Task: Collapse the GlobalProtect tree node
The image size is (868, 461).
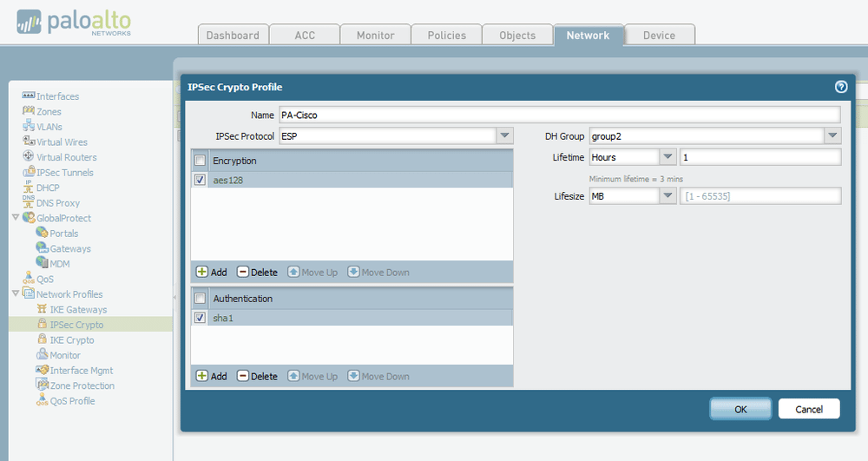Action: (16, 218)
